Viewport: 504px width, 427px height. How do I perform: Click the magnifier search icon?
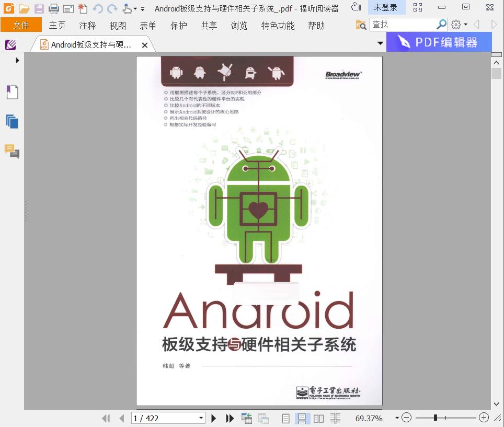pyautogui.click(x=442, y=25)
